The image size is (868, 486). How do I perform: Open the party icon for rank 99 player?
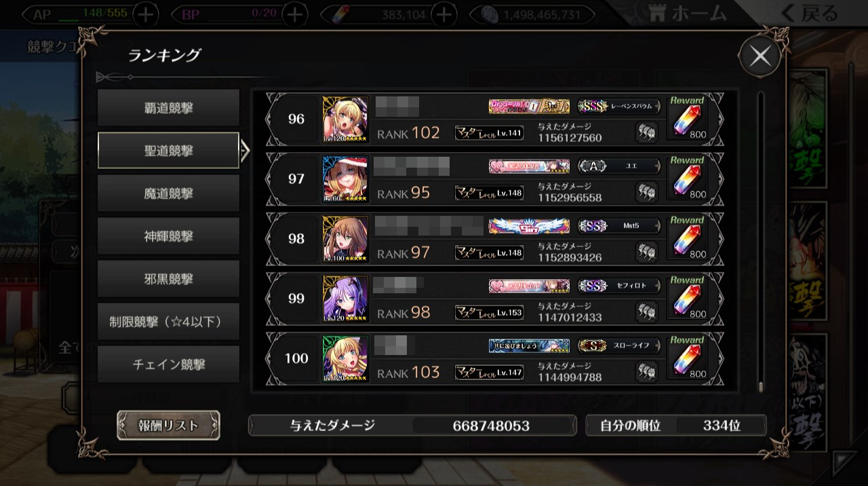tap(647, 312)
